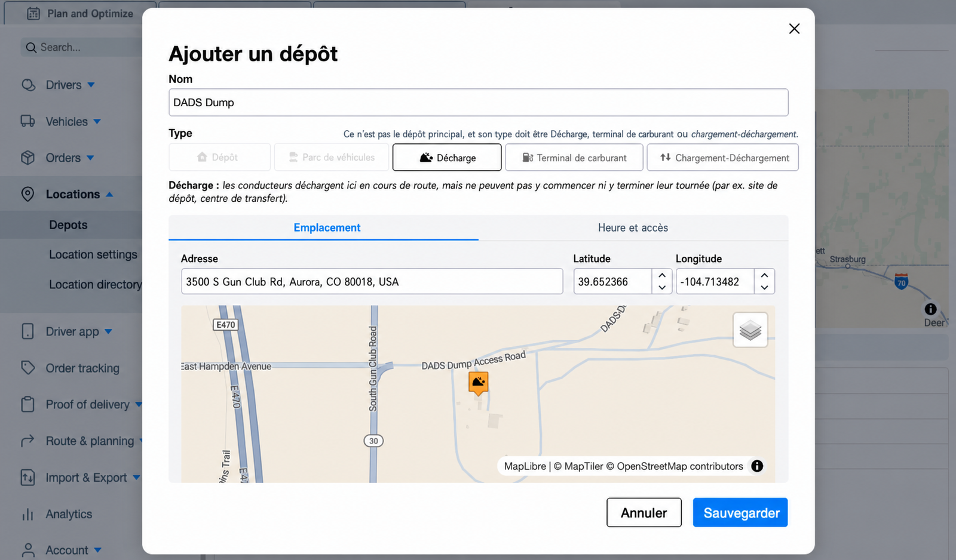Viewport: 956px width, 560px height.
Task: Switch to the Heure et accès tab
Action: pyautogui.click(x=633, y=227)
